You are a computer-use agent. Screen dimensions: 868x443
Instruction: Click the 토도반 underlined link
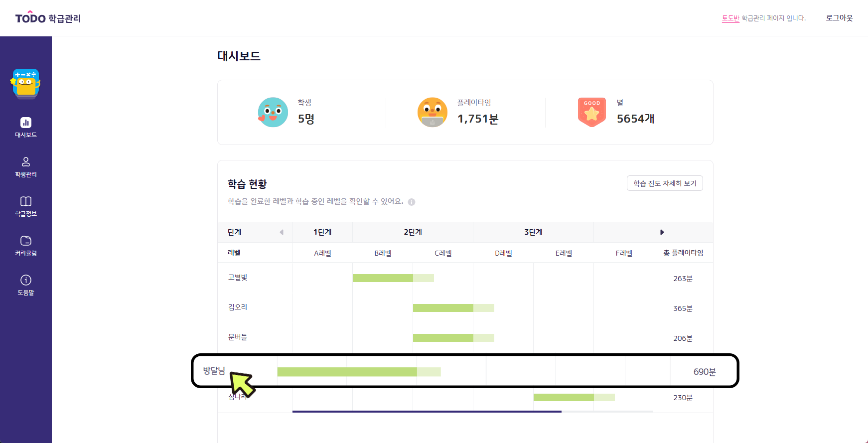click(730, 18)
